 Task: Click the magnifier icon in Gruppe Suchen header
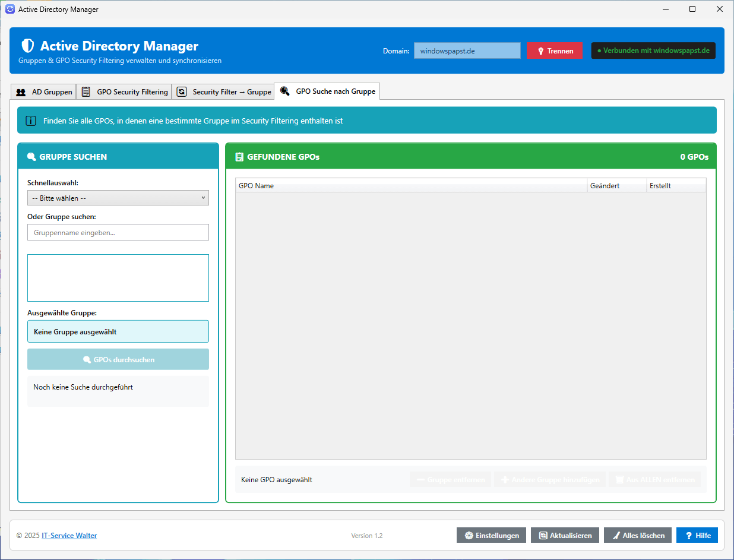[x=31, y=157]
